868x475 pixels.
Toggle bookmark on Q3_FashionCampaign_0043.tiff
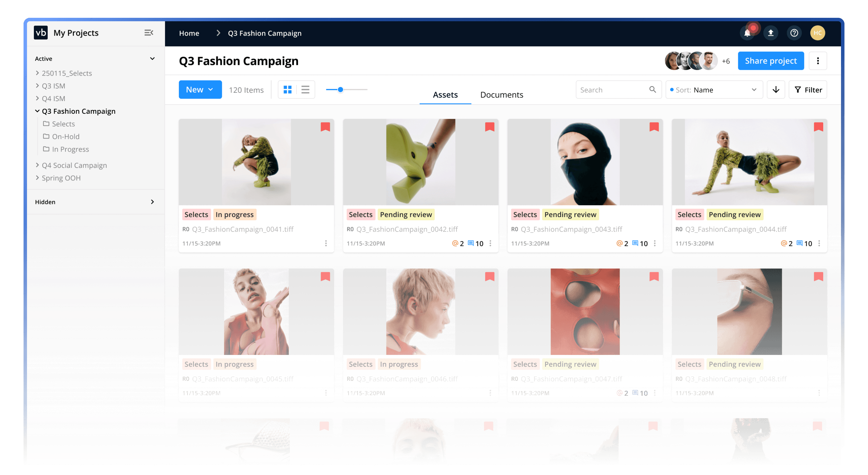pos(654,127)
